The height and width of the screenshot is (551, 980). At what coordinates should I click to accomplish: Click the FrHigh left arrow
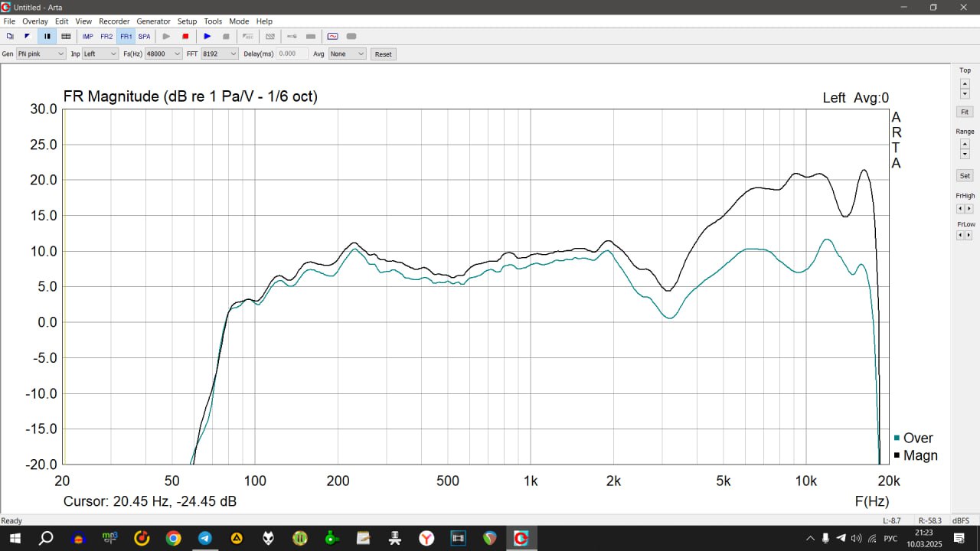pyautogui.click(x=960, y=208)
